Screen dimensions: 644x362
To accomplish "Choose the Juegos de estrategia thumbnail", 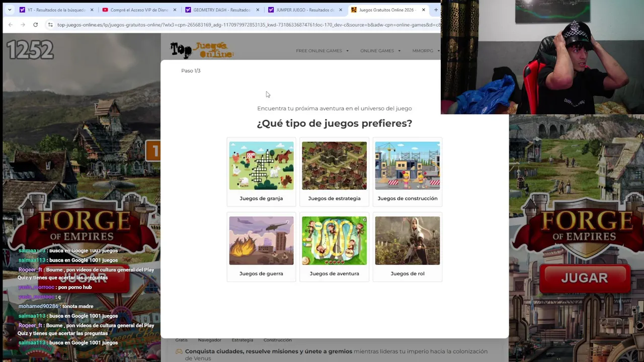I will (334, 165).
